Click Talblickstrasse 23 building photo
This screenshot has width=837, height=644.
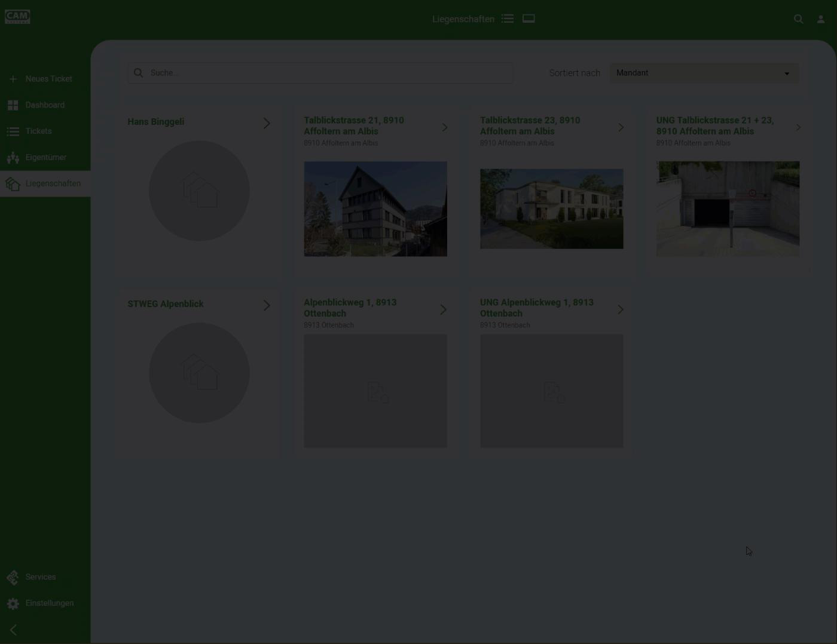click(x=552, y=208)
